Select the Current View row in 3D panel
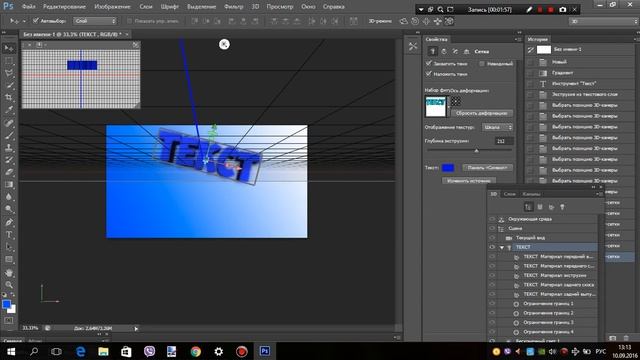 (x=543, y=238)
